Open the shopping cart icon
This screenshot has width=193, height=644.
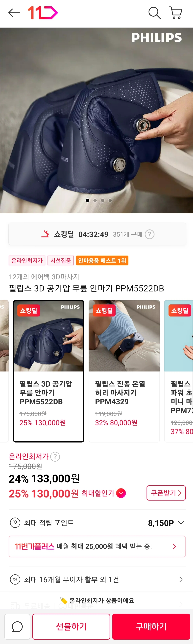point(176,13)
